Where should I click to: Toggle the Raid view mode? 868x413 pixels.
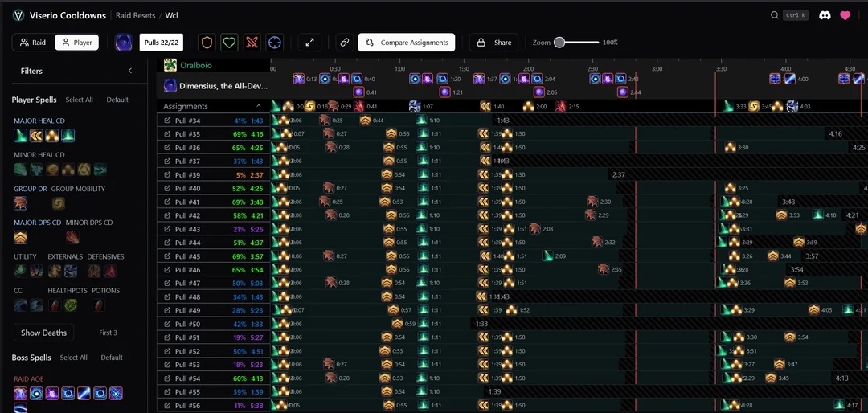[33, 43]
